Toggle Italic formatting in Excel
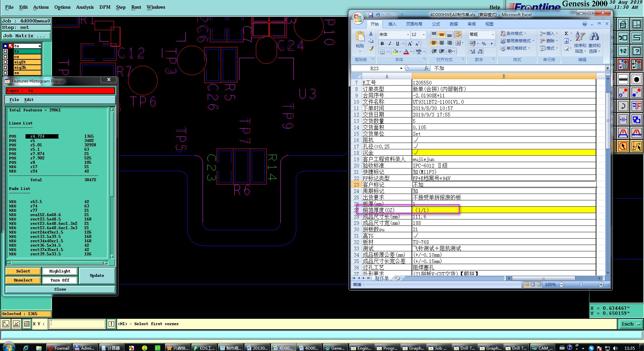This screenshot has height=351, width=644. click(x=390, y=44)
